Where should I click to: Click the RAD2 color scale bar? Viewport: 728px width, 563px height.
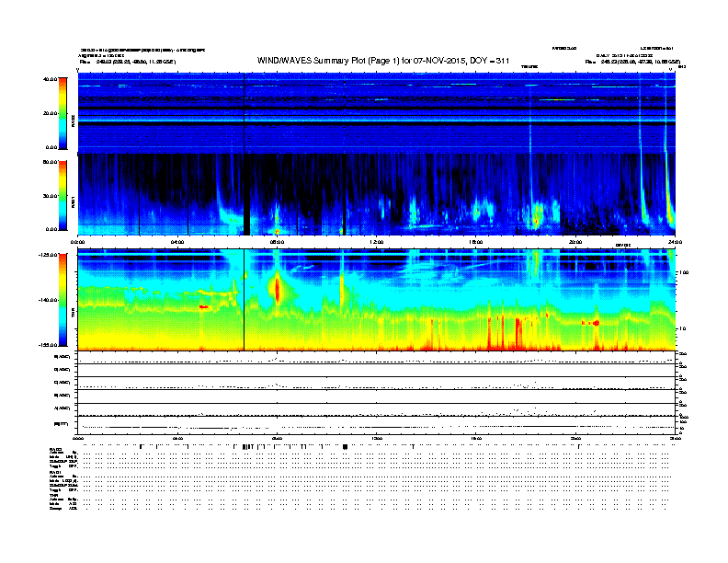click(63, 113)
